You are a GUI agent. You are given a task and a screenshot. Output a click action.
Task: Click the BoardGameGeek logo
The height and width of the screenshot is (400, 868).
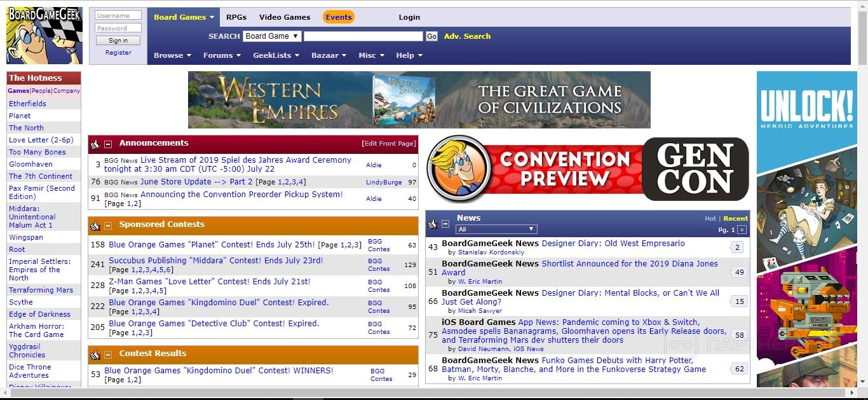(x=44, y=36)
